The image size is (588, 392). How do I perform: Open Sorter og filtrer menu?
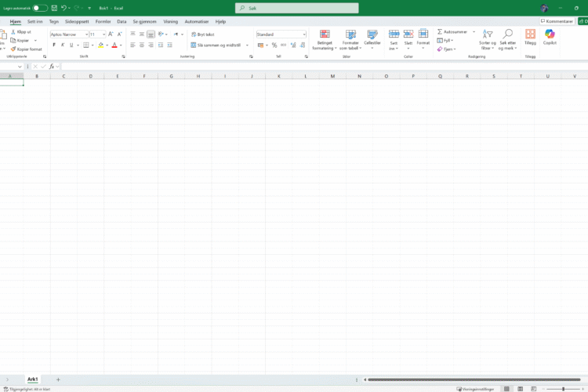tap(488, 40)
